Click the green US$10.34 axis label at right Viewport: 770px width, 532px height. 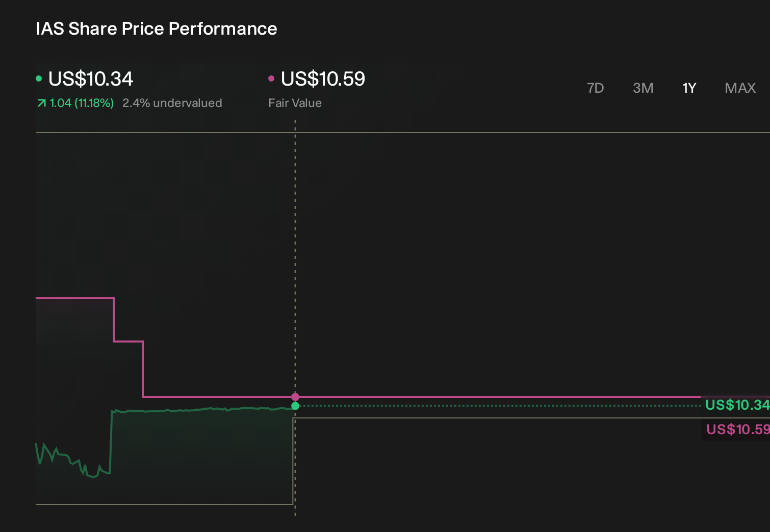point(737,405)
